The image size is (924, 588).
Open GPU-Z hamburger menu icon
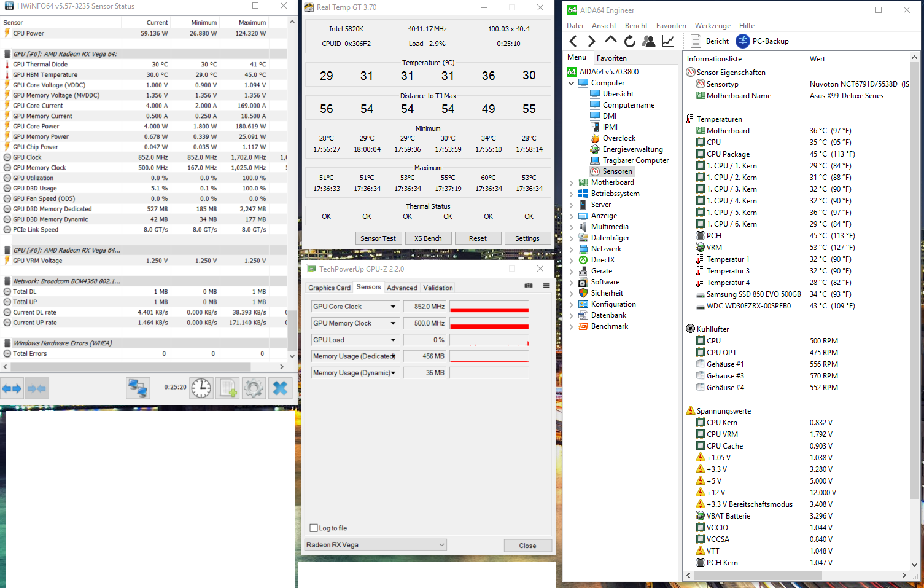tap(546, 285)
